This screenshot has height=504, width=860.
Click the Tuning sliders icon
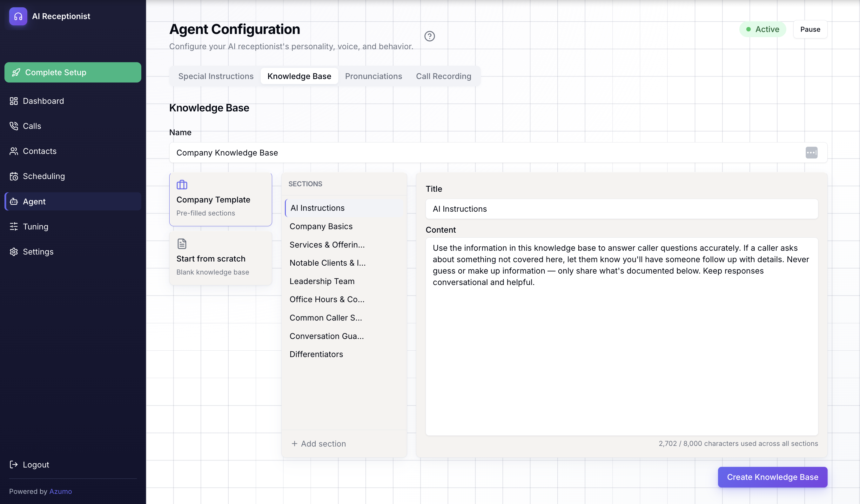tap(14, 226)
